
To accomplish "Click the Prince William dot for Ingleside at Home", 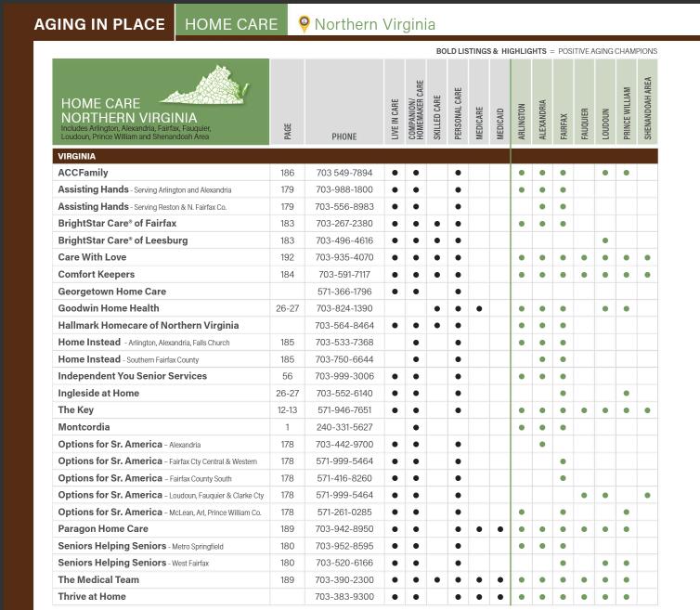I will [627, 394].
